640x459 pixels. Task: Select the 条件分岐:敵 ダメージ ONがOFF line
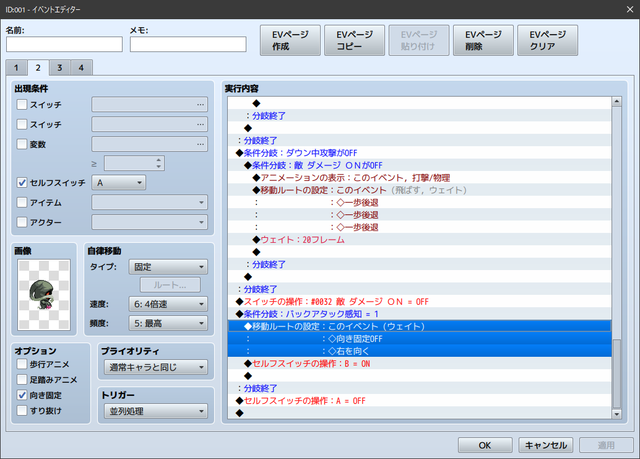tap(419, 165)
